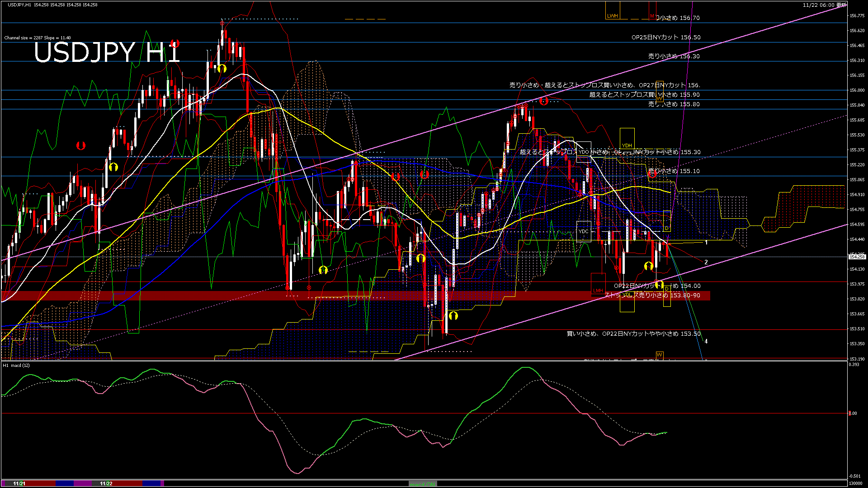Click the 売り小さめ 156.30 order label
868x488 pixels.
tap(674, 56)
